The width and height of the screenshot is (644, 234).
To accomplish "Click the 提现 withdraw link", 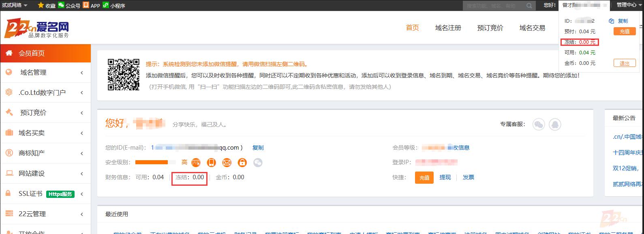I will tap(445, 177).
